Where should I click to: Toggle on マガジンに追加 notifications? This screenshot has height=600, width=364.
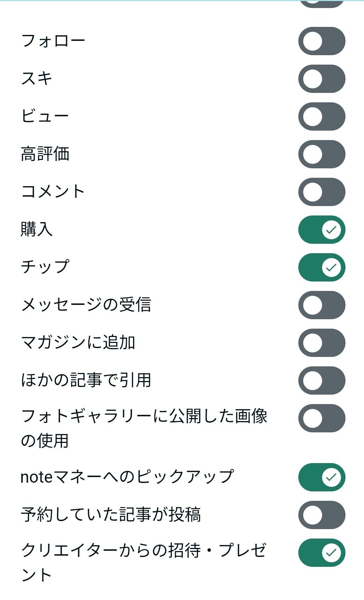coord(321,343)
